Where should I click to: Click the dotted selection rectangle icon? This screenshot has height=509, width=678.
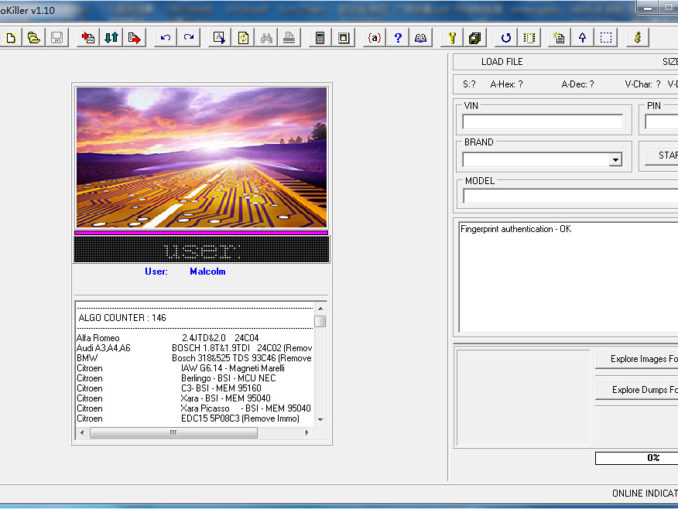click(x=606, y=38)
